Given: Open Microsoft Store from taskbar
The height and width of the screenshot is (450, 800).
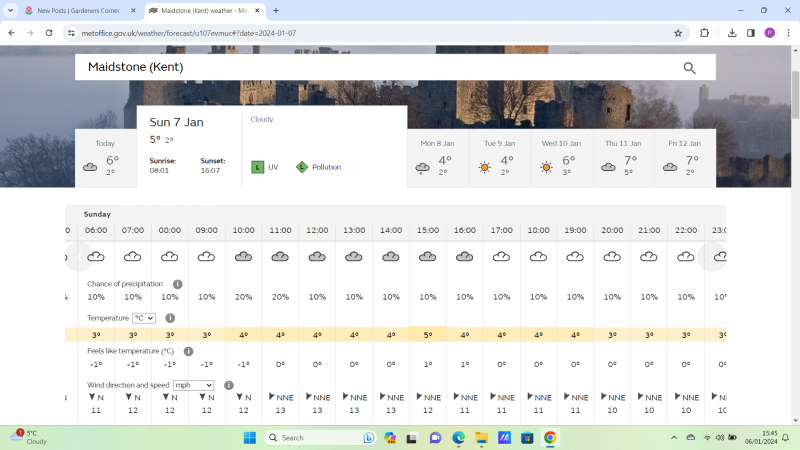Looking at the screenshot, I should click(527, 438).
